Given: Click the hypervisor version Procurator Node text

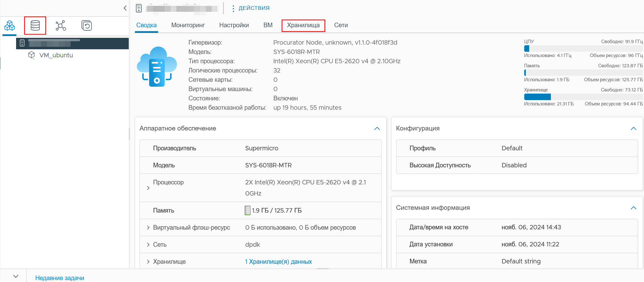Looking at the screenshot, I should (335, 42).
